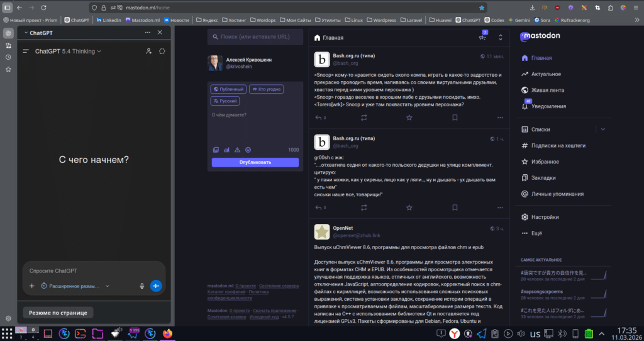Open the announcements megaphone icon in Главная header
Screen dimensions: 644x341
[x=482, y=37]
